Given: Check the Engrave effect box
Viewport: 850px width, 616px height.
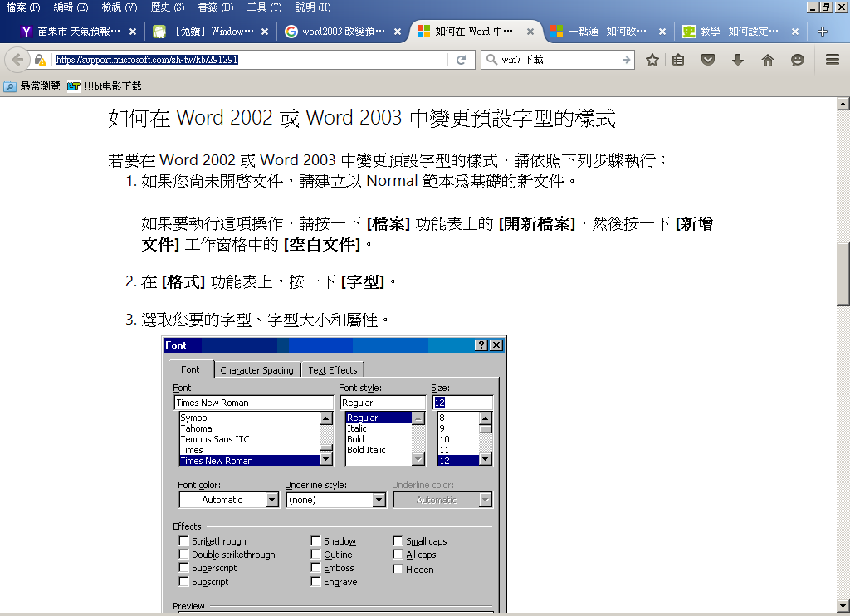Looking at the screenshot, I should (315, 581).
